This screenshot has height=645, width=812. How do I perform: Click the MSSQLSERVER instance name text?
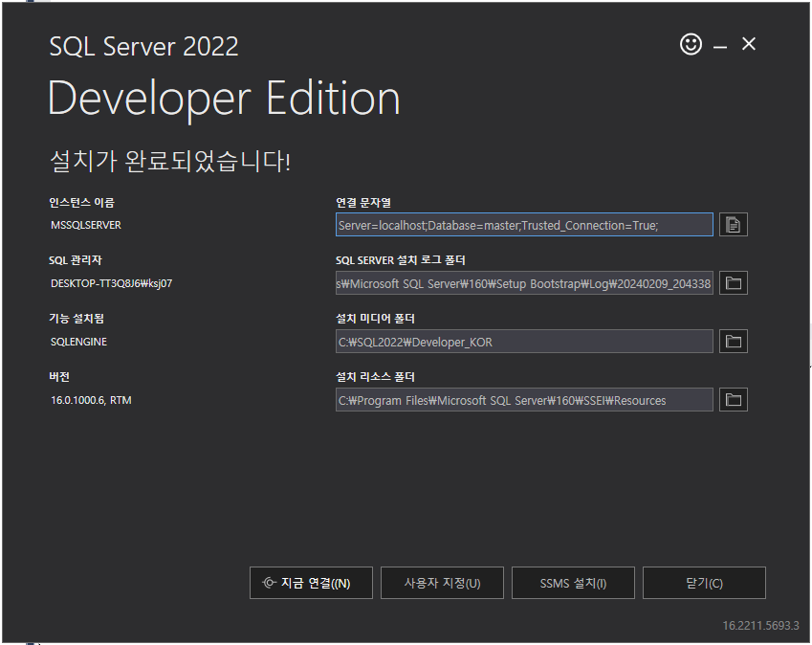coord(86,225)
